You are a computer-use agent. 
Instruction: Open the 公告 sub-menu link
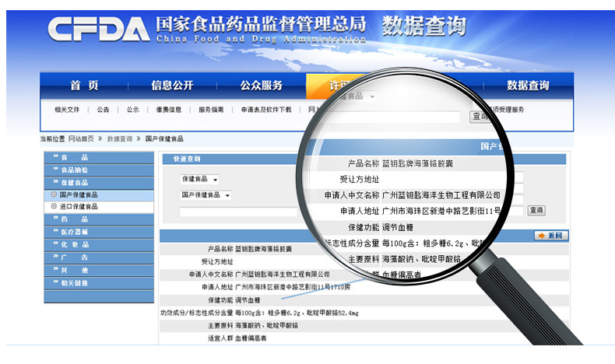[104, 110]
